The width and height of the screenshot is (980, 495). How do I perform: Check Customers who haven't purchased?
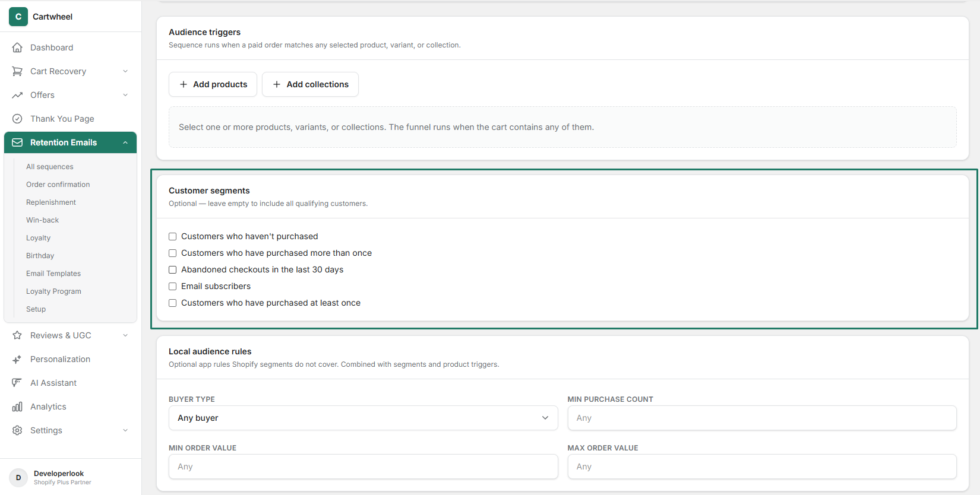pyautogui.click(x=173, y=236)
